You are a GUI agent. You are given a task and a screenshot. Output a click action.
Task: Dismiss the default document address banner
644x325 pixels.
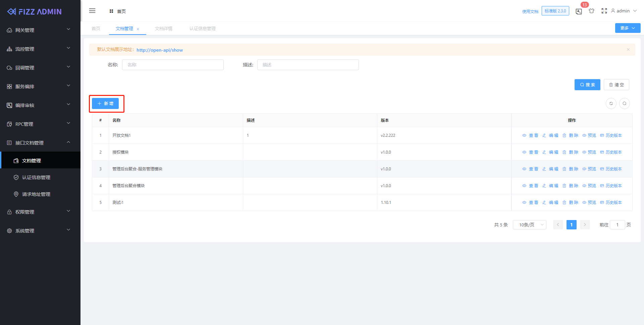click(x=628, y=50)
